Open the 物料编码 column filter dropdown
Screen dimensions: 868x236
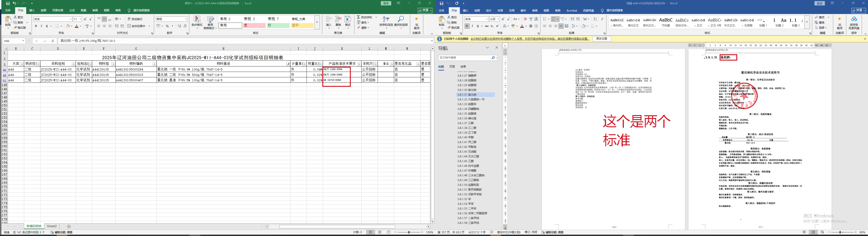click(x=154, y=64)
